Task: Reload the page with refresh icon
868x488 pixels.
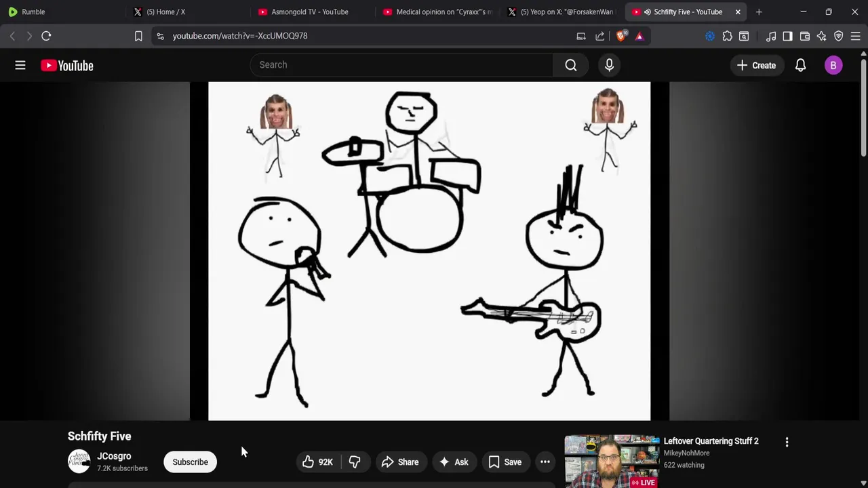Action: point(46,36)
